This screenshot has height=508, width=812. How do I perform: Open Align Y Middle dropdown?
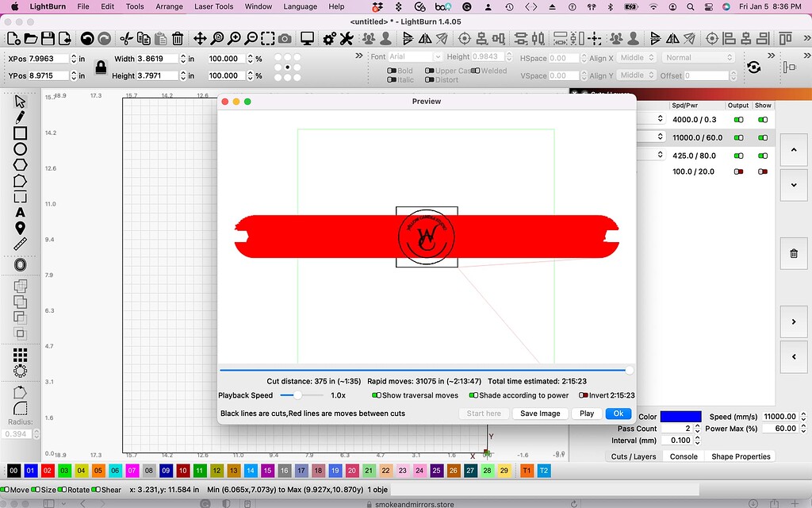point(637,75)
